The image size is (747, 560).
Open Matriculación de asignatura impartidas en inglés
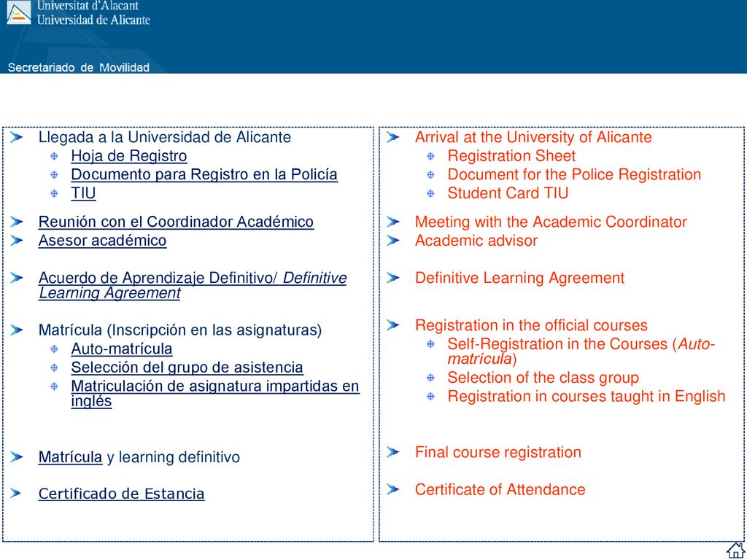coord(215,393)
